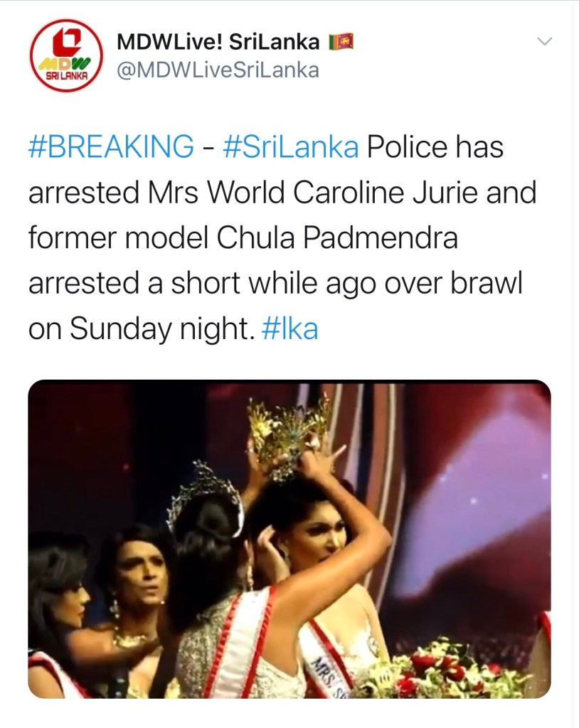Open the attached pageant photo
Screen dimensions: 579x728
[x=289, y=539]
